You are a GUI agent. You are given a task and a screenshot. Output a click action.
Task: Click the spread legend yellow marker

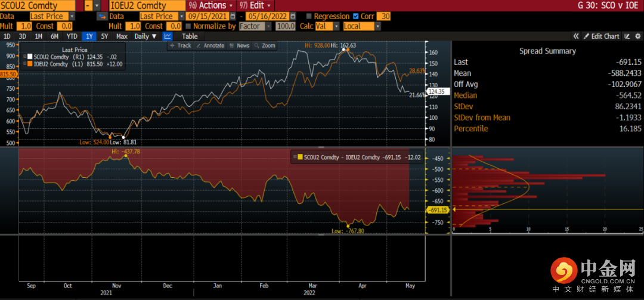coord(299,157)
